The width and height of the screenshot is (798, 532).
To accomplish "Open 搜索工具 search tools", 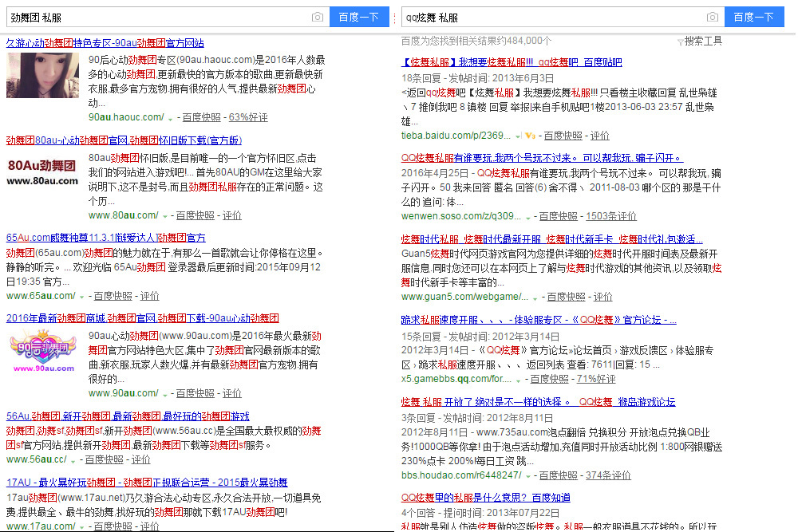I will click(703, 41).
